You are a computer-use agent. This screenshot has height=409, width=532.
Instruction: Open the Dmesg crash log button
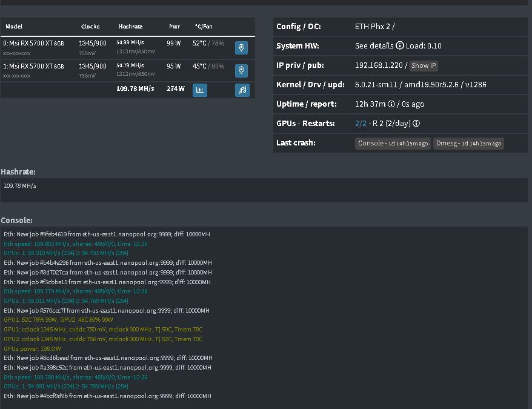click(x=468, y=143)
